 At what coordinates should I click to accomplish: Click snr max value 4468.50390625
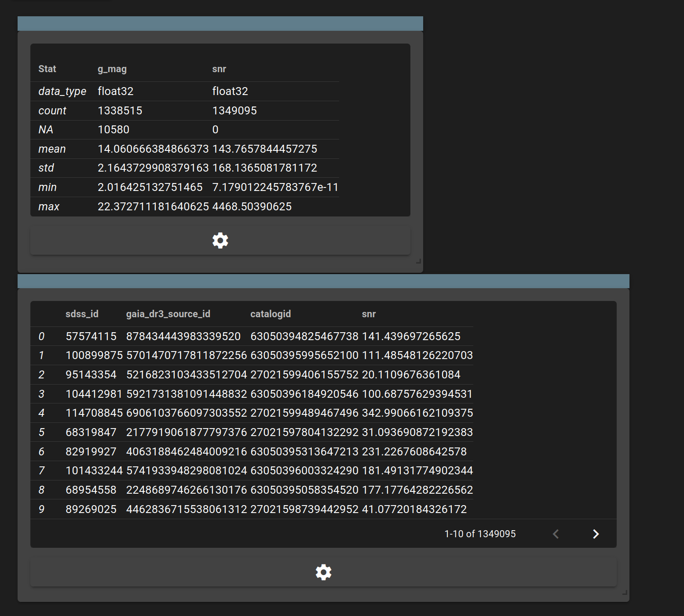[252, 206]
